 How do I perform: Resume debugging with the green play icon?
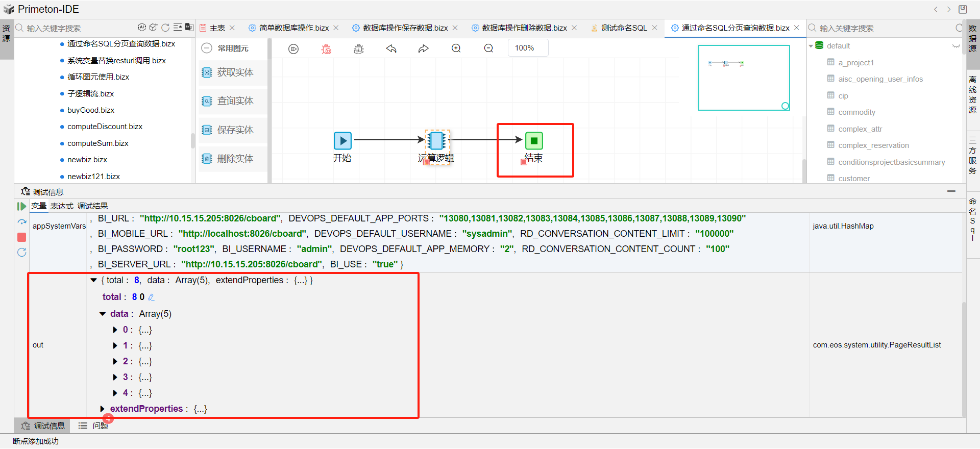coord(21,206)
